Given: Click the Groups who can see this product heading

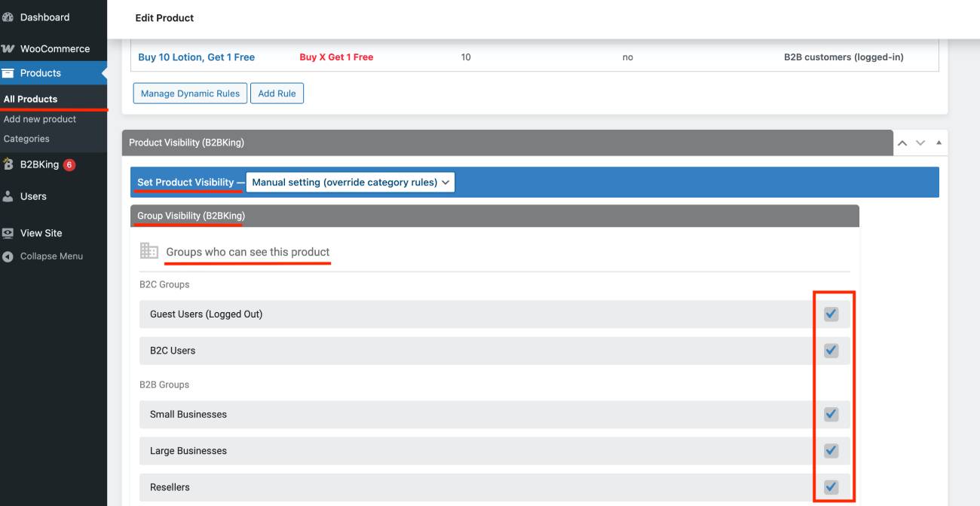Looking at the screenshot, I should coord(248,252).
